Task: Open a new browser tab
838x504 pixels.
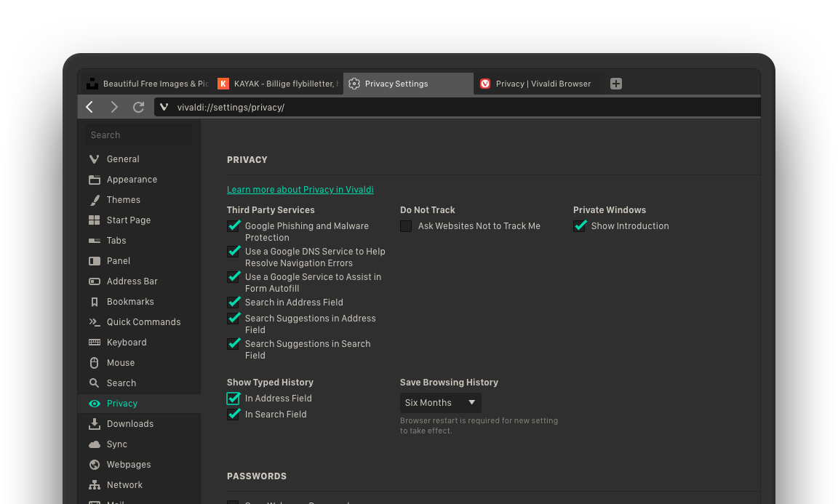Action: pos(615,84)
